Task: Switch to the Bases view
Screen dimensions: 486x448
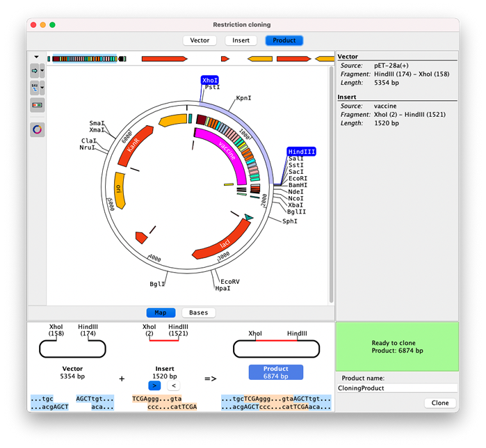Action: [198, 313]
